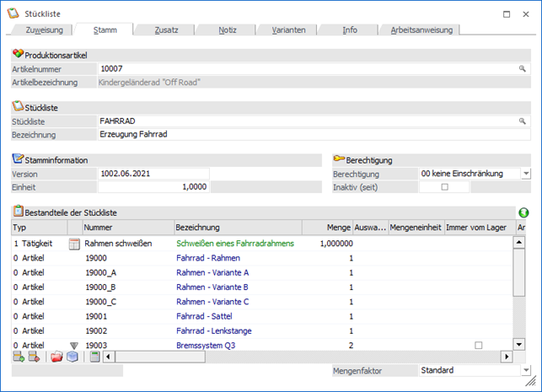Viewport: 542px width, 392px height.
Task: Click the add row icon in bottom toolbar
Action: [x=19, y=357]
